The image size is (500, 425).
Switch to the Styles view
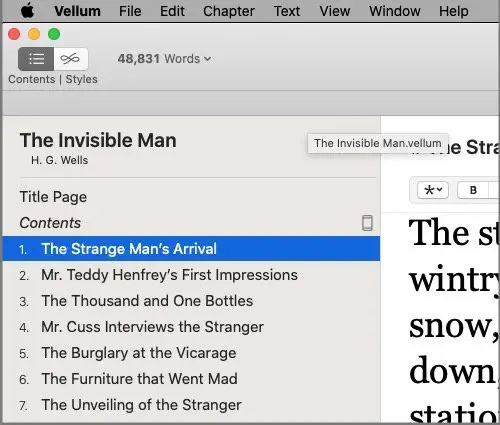click(71, 59)
